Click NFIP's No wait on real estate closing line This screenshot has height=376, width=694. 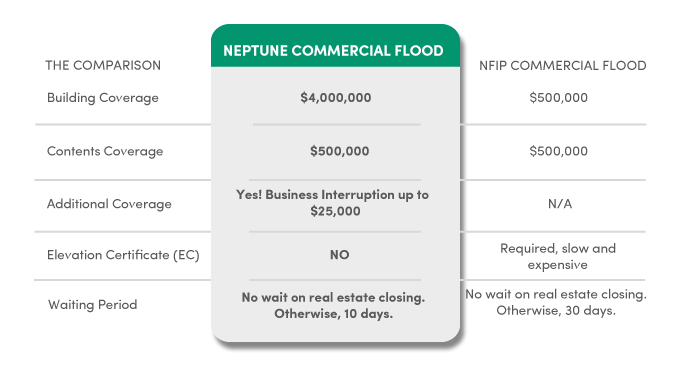tap(556, 294)
